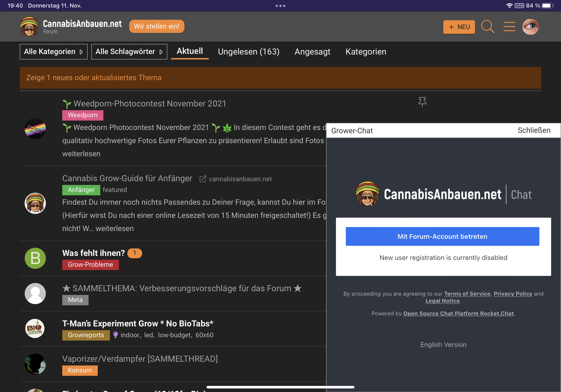The image size is (561, 392).
Task: Open the forum search magnifier icon
Action: pos(487,26)
